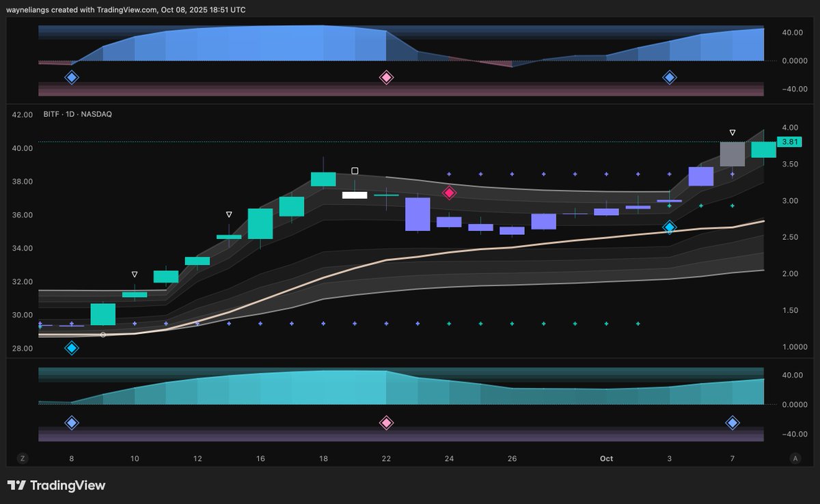Click the 42.00 label on left price scale
The image size is (820, 504).
23,115
